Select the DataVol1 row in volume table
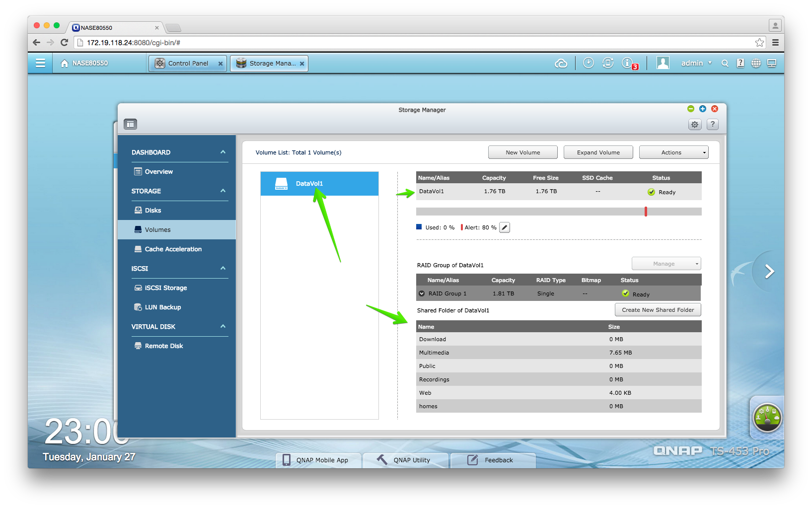 pyautogui.click(x=559, y=192)
